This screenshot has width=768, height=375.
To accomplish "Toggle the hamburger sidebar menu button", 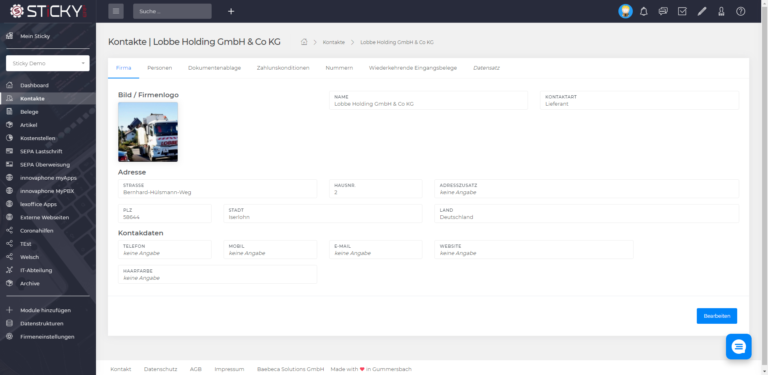I will [116, 11].
